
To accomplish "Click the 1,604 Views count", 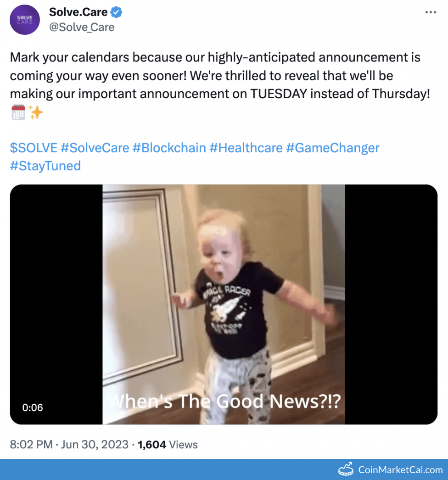I will click(x=168, y=444).
